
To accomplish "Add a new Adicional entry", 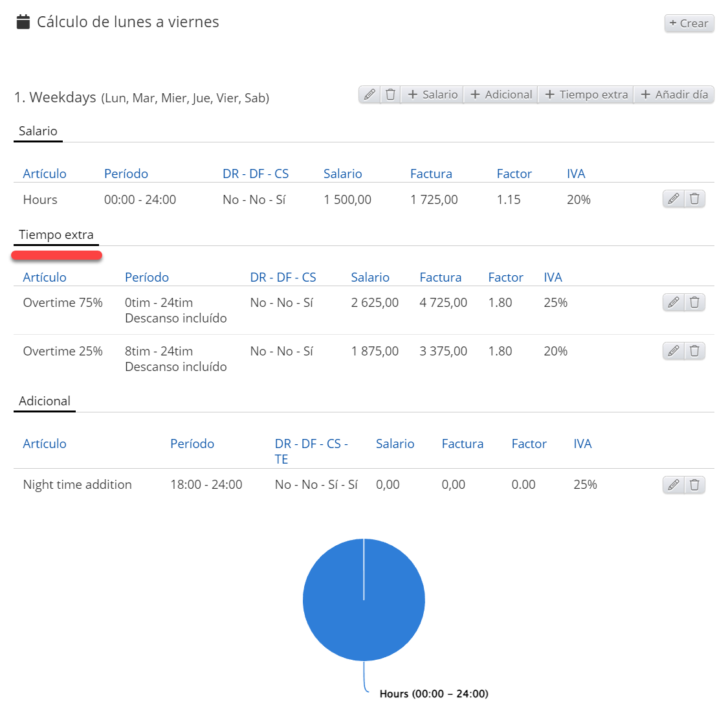I will click(x=501, y=95).
